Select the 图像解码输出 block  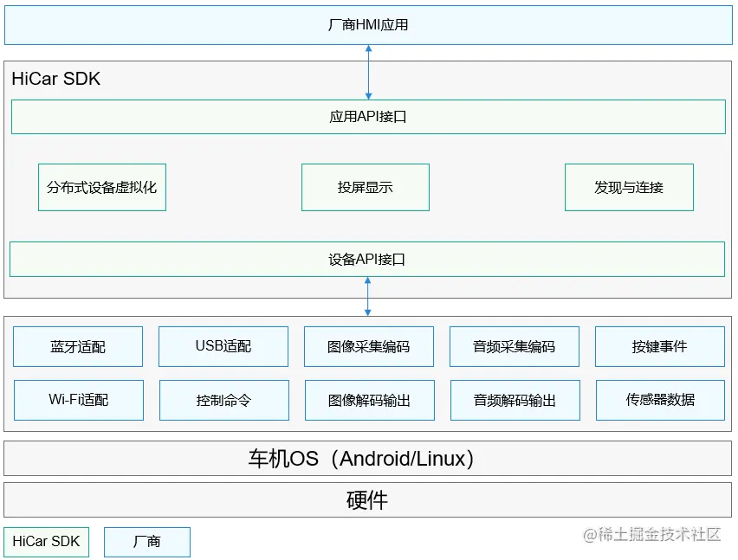click(x=370, y=400)
